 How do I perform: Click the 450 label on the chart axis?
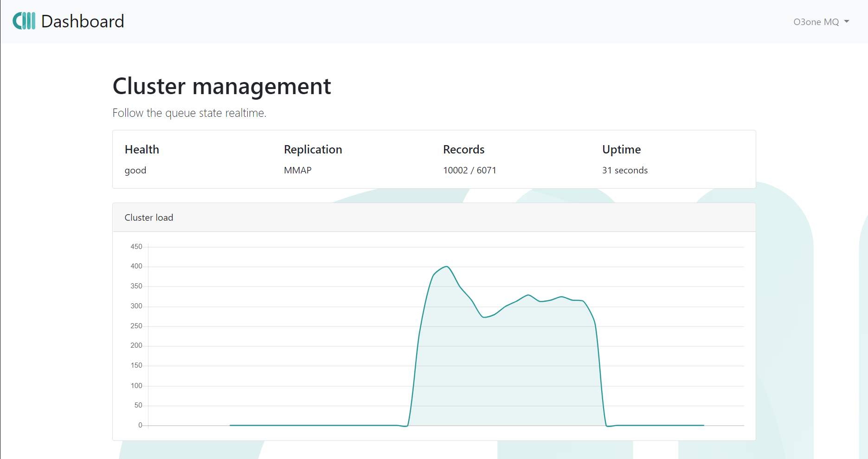(136, 247)
